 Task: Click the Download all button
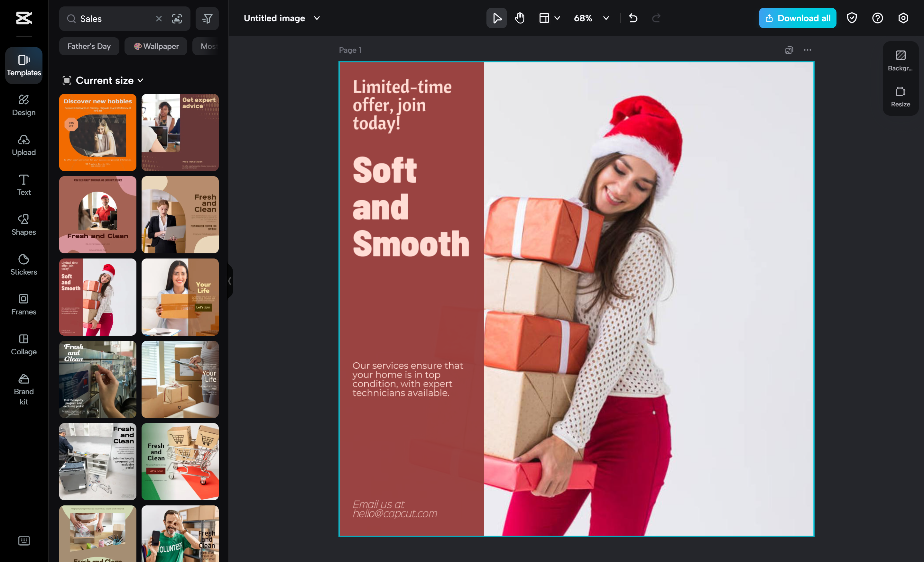(797, 18)
